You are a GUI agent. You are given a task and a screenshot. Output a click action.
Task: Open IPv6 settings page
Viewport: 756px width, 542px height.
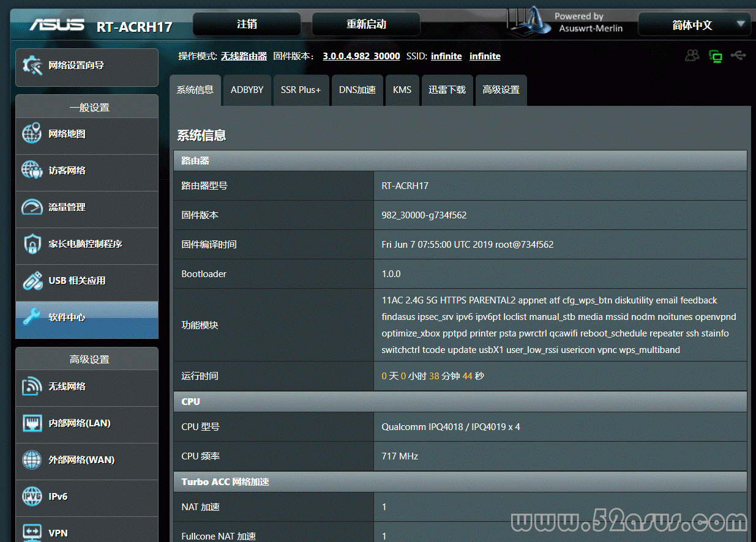point(87,498)
